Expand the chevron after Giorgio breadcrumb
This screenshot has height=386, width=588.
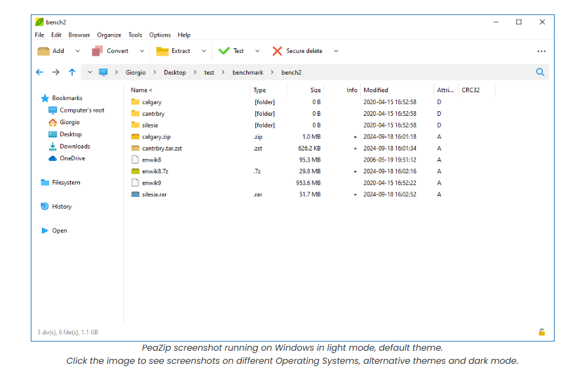tap(155, 73)
